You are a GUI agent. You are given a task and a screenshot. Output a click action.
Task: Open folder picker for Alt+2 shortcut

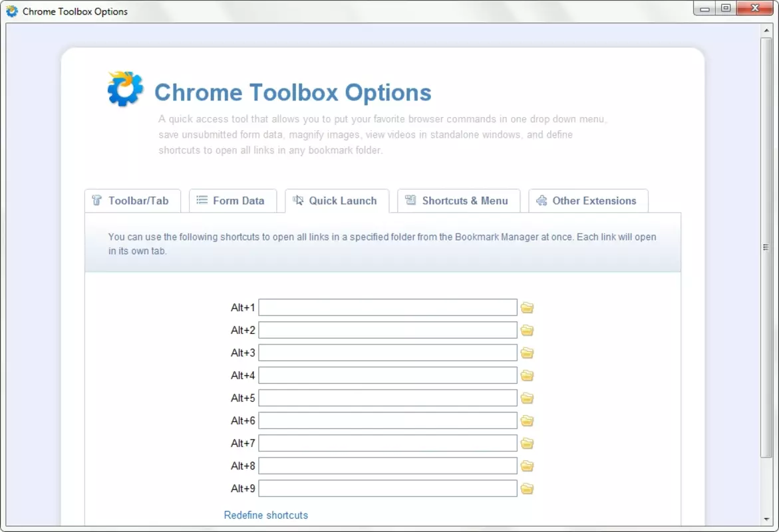[527, 331]
